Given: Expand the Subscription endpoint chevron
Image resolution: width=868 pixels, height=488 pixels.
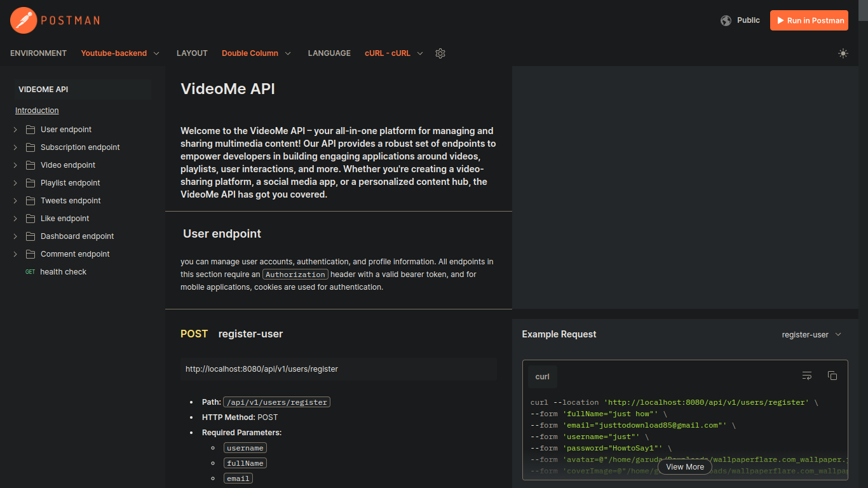Looking at the screenshot, I should [15, 147].
